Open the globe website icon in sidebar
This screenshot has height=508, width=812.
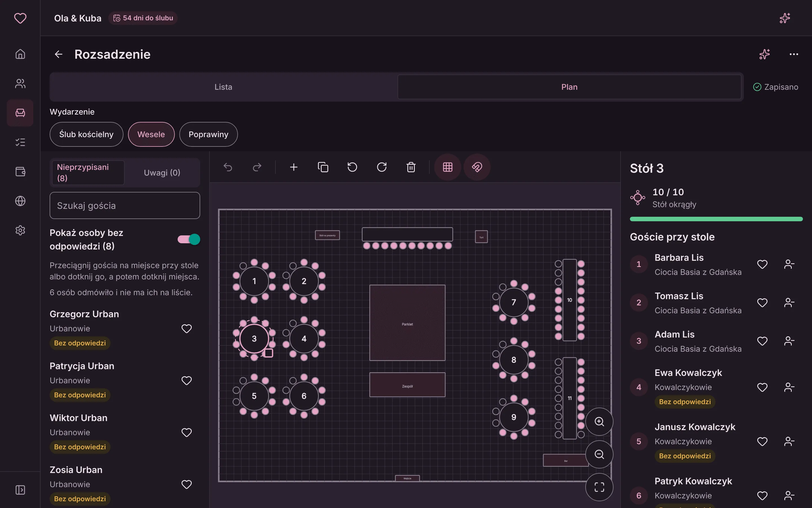(20, 201)
